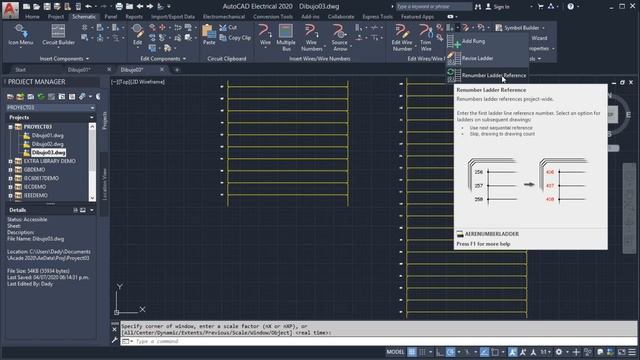Toggle MODEL space button in status bar

[x=395, y=352]
